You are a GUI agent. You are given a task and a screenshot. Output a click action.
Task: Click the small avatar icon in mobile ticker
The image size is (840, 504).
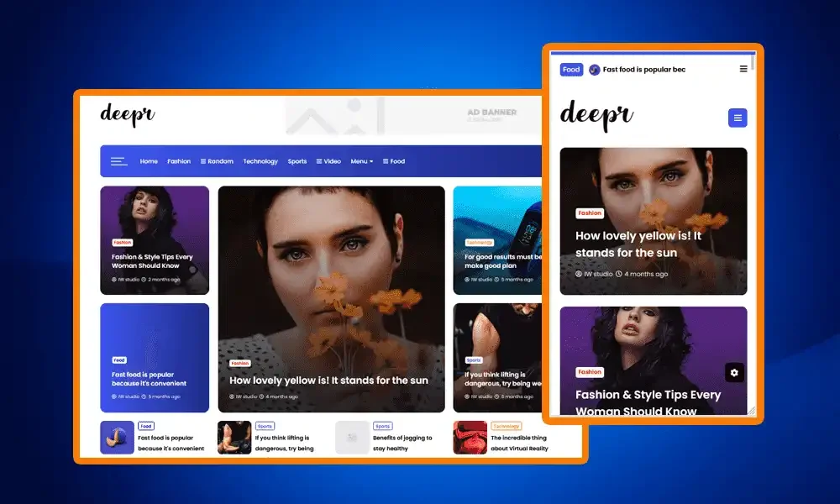(594, 70)
